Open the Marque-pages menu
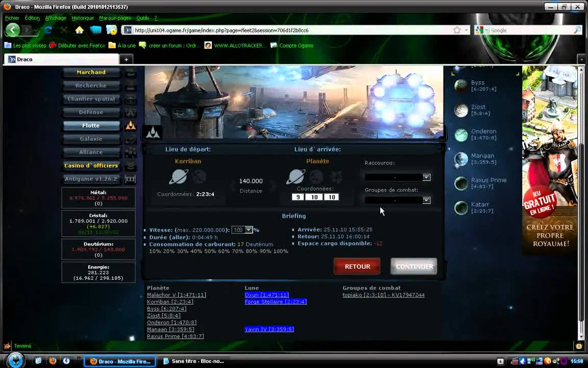 tap(115, 18)
